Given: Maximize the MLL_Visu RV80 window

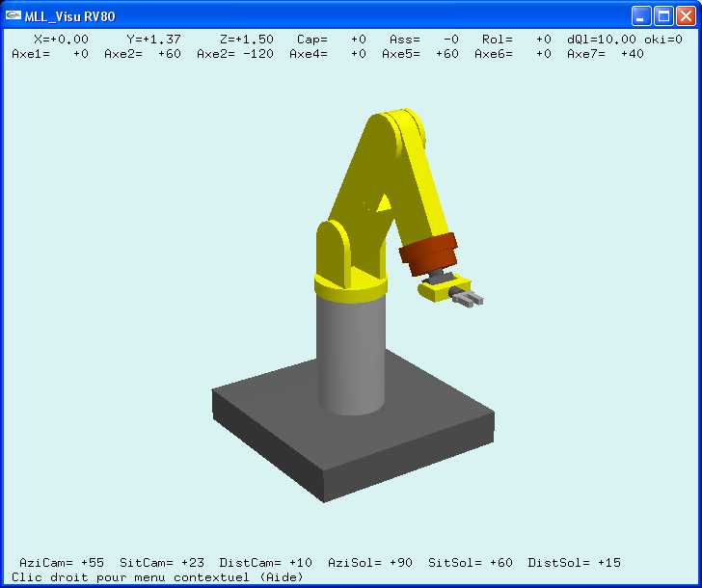Looking at the screenshot, I should click(x=663, y=16).
